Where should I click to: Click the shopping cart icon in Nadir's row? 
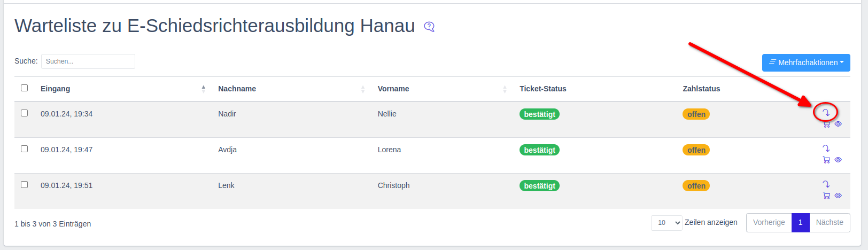pos(826,124)
